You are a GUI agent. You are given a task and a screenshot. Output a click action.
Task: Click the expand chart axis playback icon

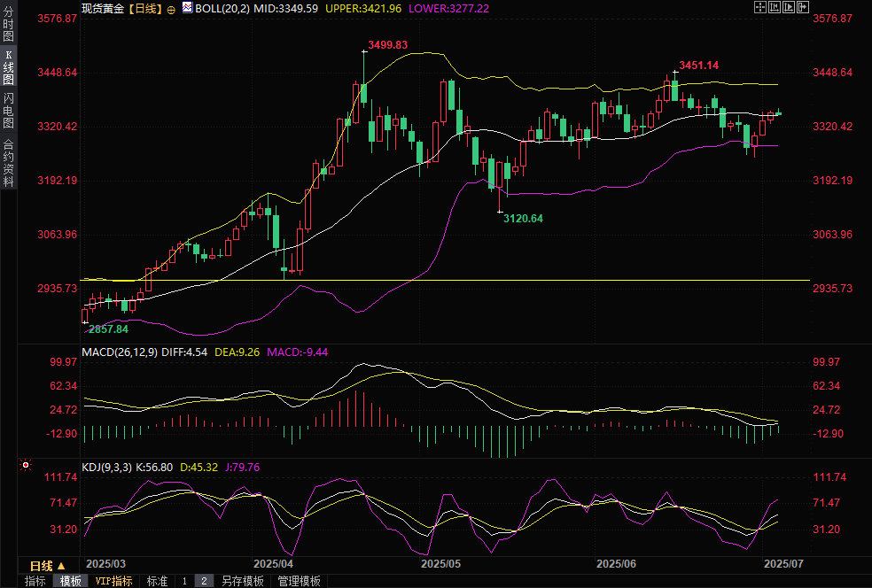789,7
